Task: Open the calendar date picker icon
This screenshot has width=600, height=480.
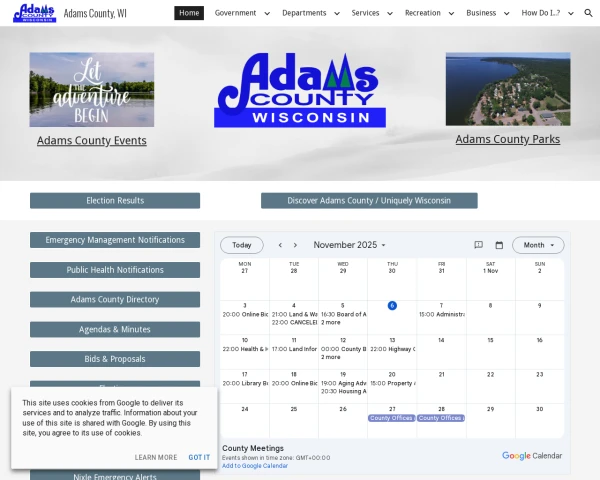Action: tap(499, 245)
